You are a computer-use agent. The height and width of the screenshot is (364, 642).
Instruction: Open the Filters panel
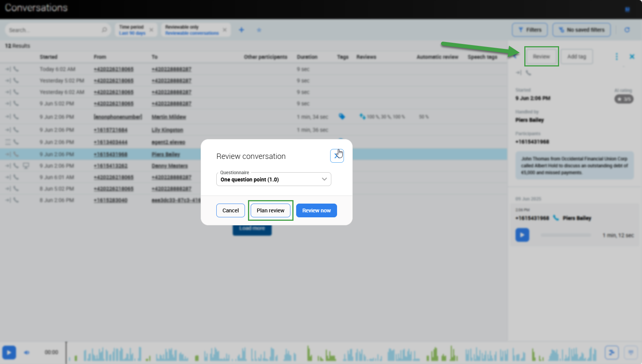pyautogui.click(x=530, y=30)
